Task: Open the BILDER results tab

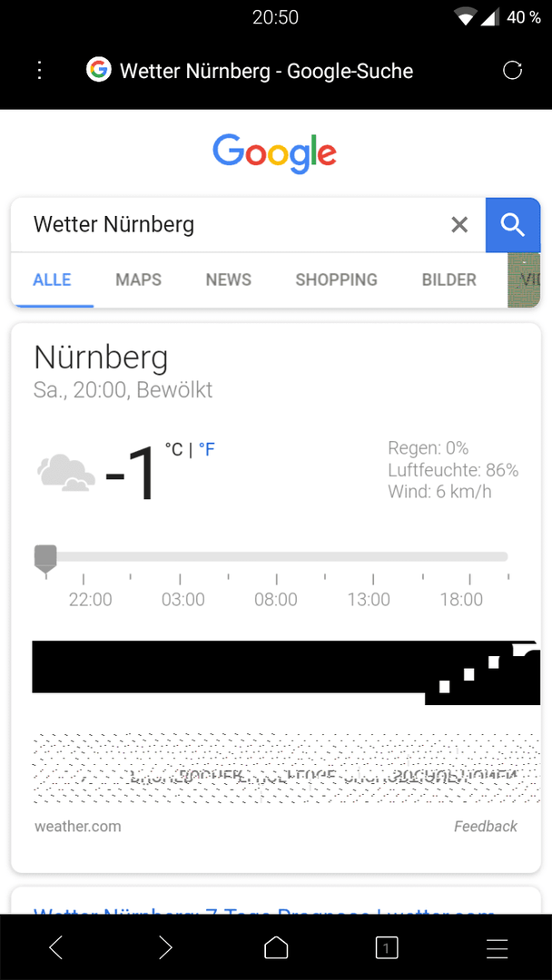Action: click(x=448, y=279)
